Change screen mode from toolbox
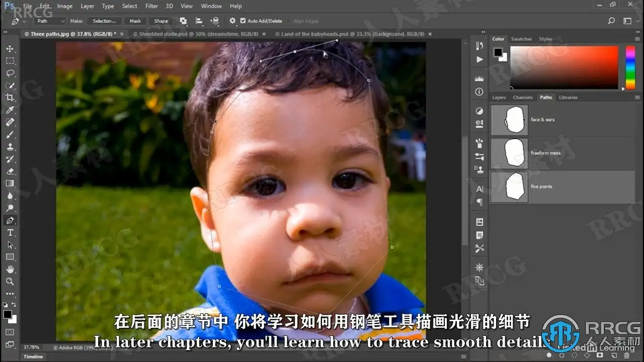Viewport: 644px width, 362px height. [x=10, y=345]
